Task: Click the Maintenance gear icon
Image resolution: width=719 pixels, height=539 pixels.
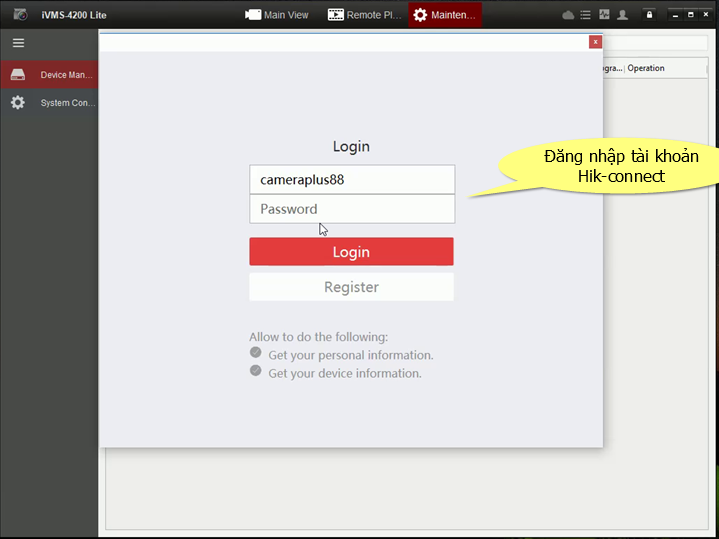Action: coord(420,15)
